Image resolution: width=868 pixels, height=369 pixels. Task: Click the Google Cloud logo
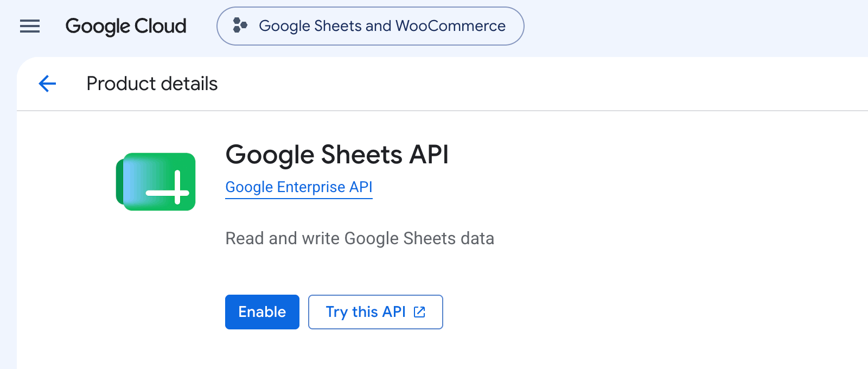(126, 26)
